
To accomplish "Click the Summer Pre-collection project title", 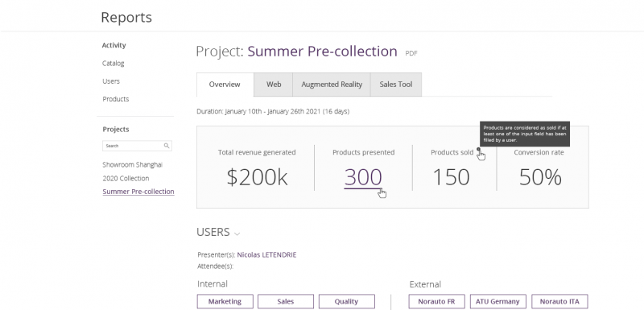I will tap(323, 52).
